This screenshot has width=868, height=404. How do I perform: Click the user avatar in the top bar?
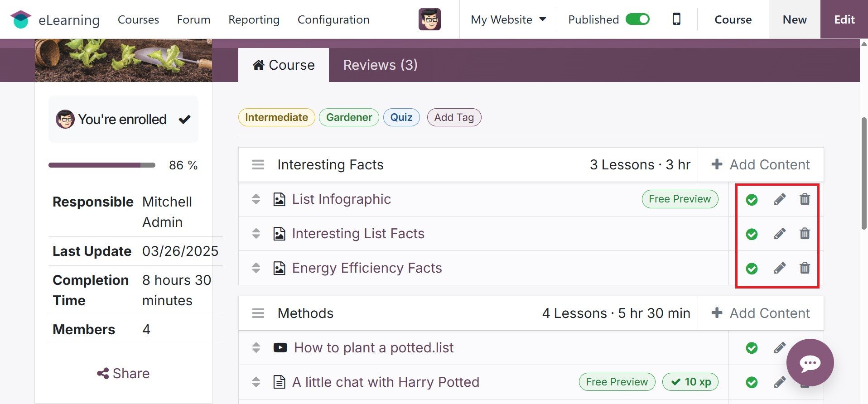(429, 19)
